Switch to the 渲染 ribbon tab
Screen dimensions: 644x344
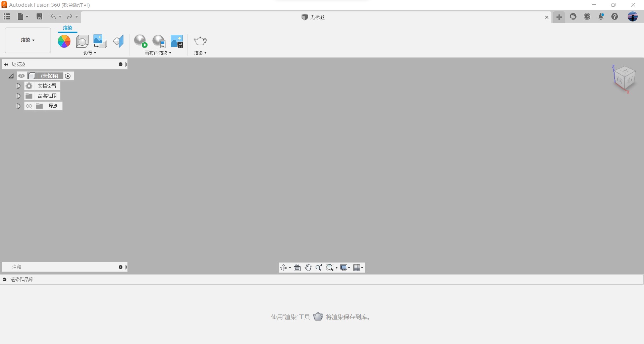[x=67, y=28]
